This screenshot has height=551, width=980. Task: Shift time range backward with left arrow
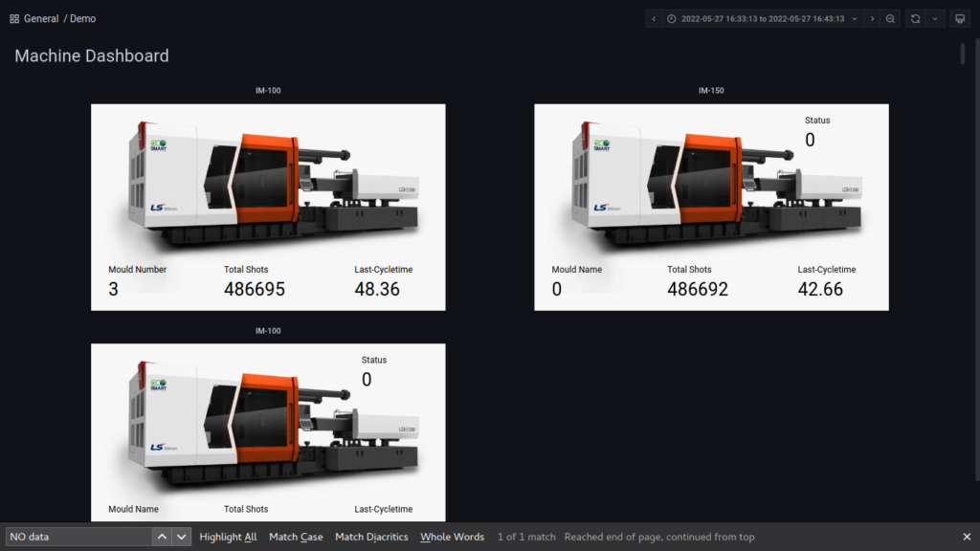click(x=654, y=18)
